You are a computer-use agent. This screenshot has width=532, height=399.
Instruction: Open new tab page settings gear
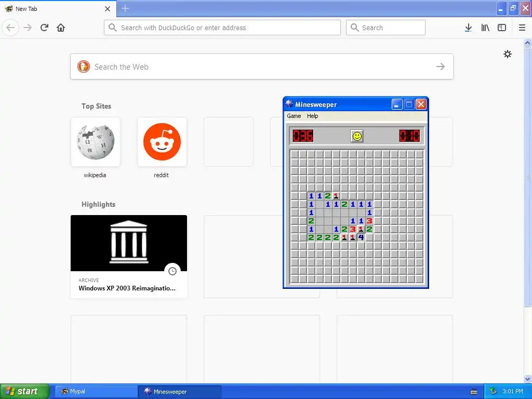click(507, 54)
